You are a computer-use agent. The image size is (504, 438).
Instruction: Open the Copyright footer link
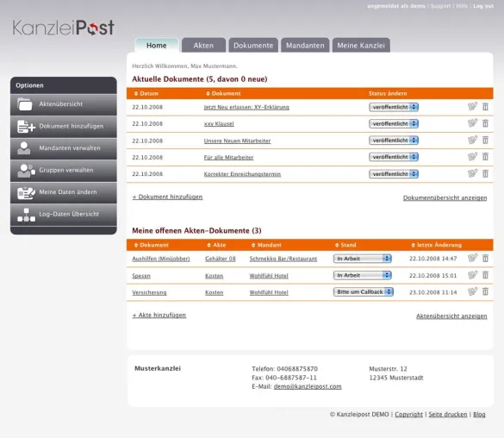(409, 415)
